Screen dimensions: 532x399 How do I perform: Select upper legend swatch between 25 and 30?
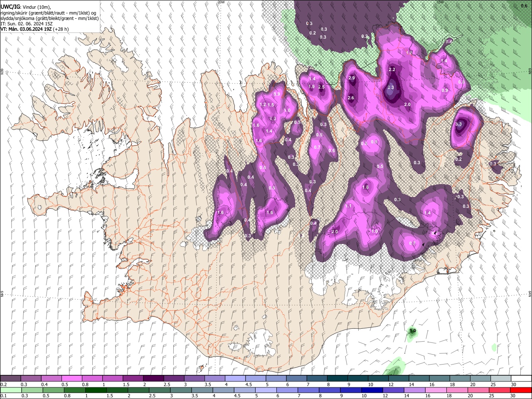(x=501, y=378)
